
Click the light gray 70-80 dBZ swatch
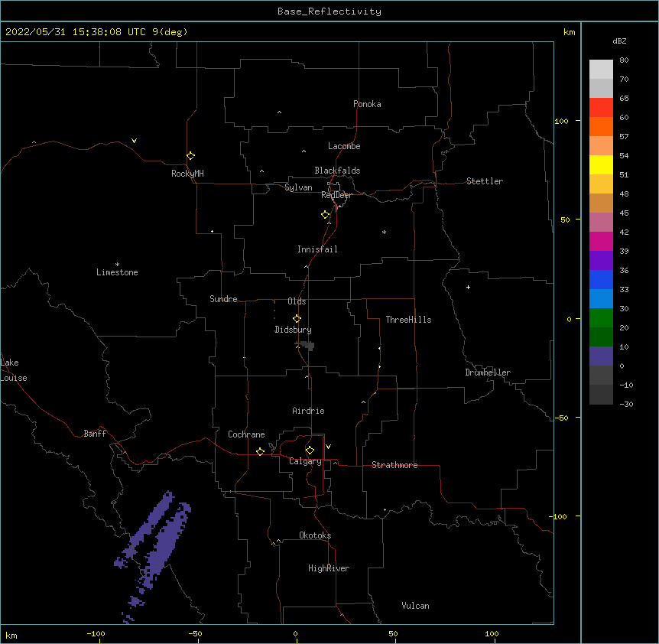601,70
